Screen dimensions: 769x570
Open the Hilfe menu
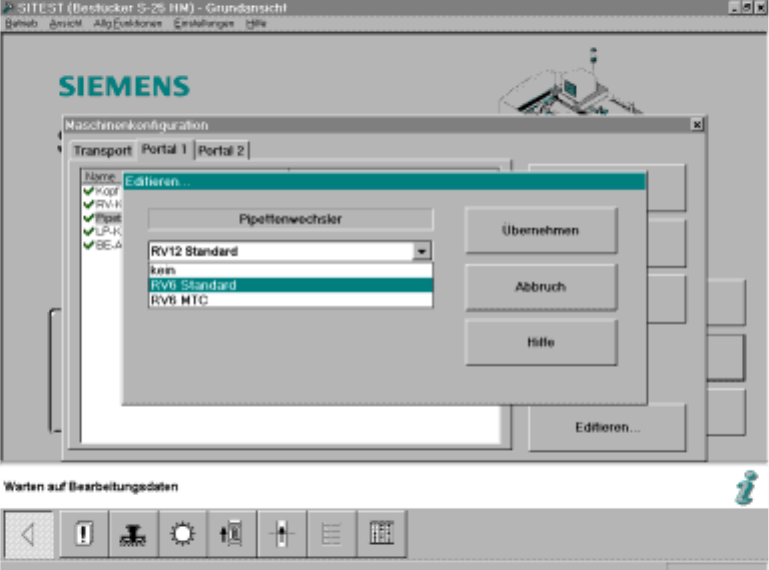coord(256,24)
